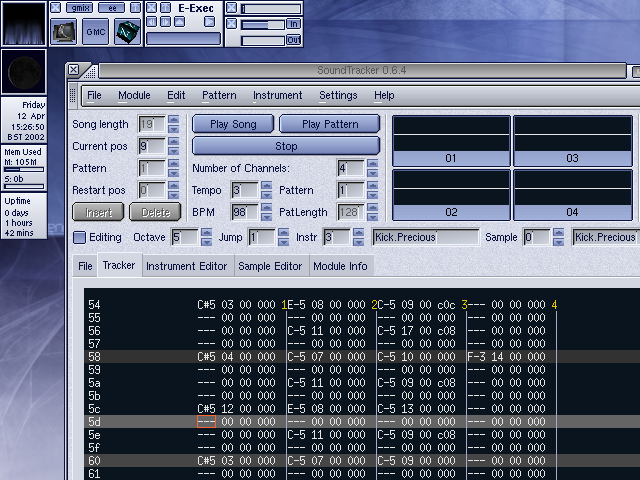Click the Out button in mixer epplet
Viewport: 640px width, 480px height.
point(293,40)
